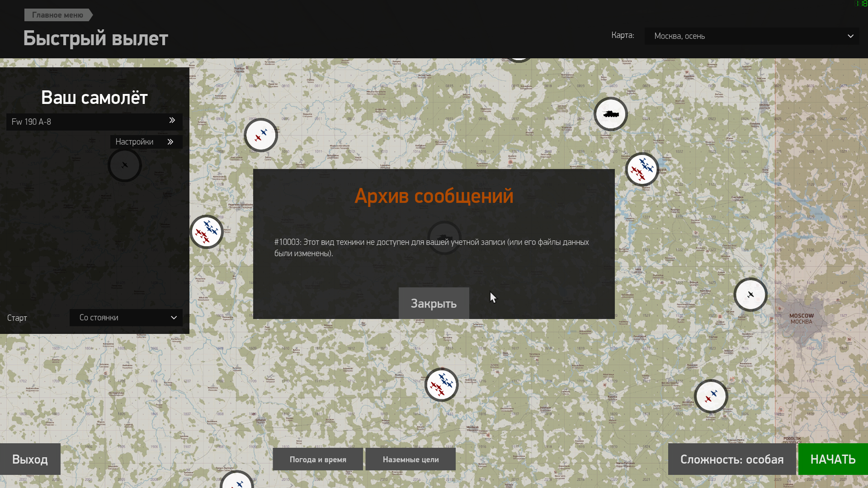Image resolution: width=868 pixels, height=488 pixels.
Task: Click the green НАЧАТЬ button
Action: pos(833,460)
